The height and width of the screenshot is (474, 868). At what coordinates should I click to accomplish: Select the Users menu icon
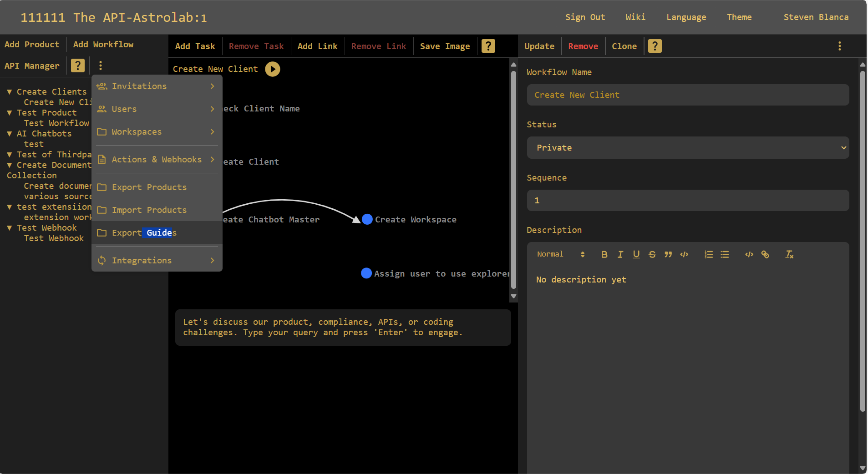coord(102,109)
